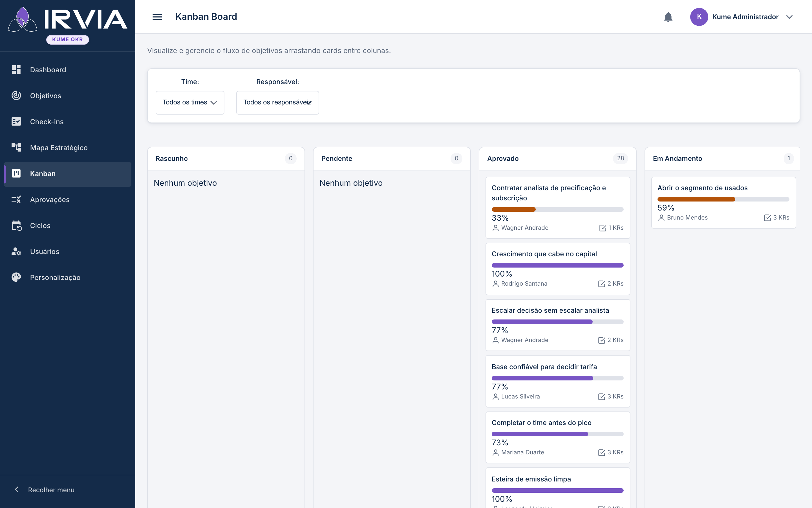
Task: Open the notifications bell
Action: [668, 17]
